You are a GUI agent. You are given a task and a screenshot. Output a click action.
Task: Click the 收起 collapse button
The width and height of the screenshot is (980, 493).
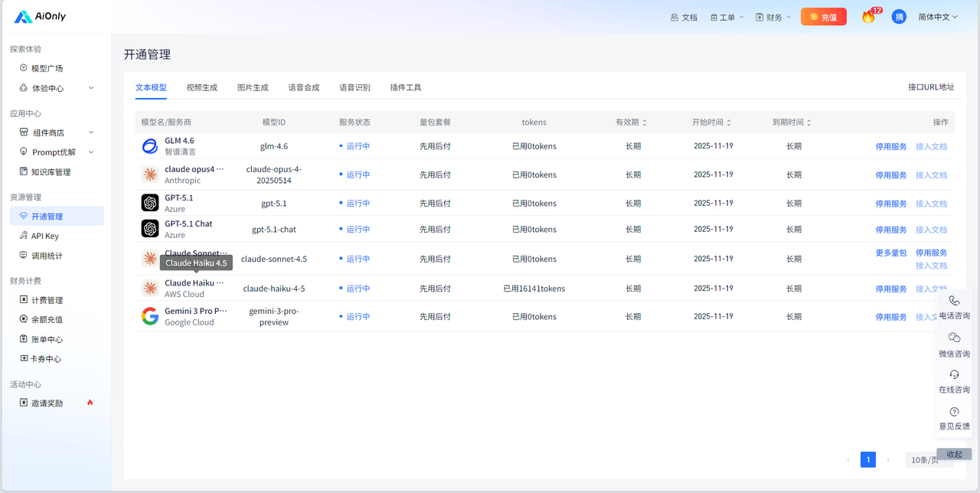(954, 454)
